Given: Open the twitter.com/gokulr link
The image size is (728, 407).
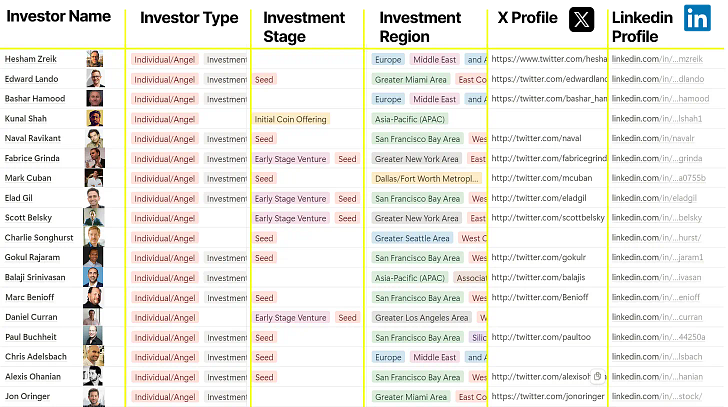Looking at the screenshot, I should pos(539,257).
